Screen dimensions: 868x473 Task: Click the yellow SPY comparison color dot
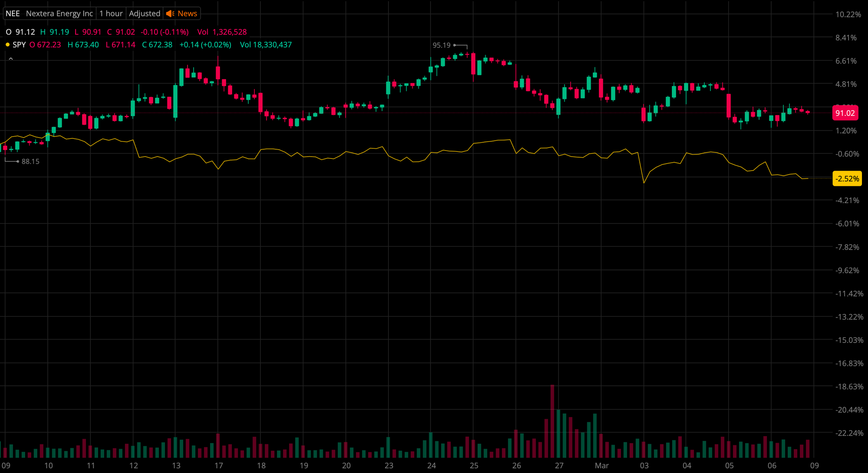point(8,45)
